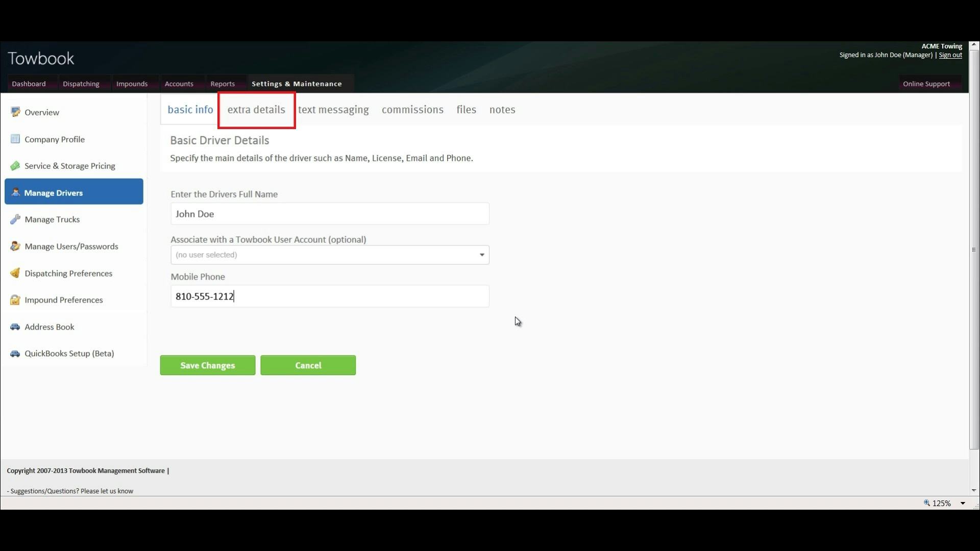Click the files tab

pyautogui.click(x=466, y=109)
